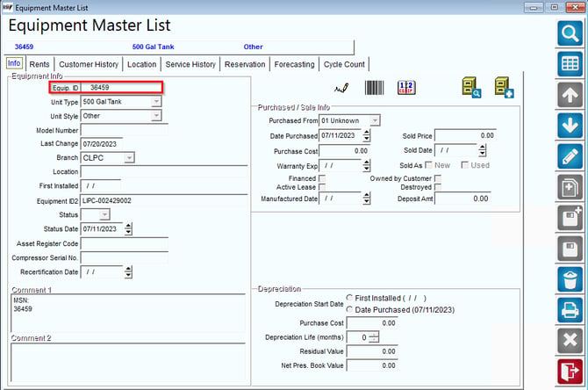Click the Asset Register Code field
Image resolution: width=588 pixels, height=390 pixels.
[x=124, y=243]
